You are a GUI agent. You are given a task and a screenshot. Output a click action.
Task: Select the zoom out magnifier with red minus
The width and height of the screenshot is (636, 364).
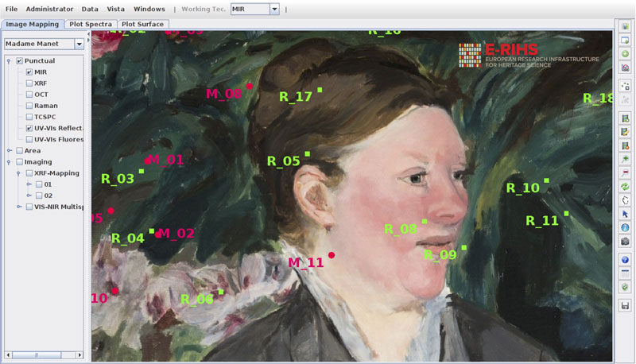[x=625, y=173]
